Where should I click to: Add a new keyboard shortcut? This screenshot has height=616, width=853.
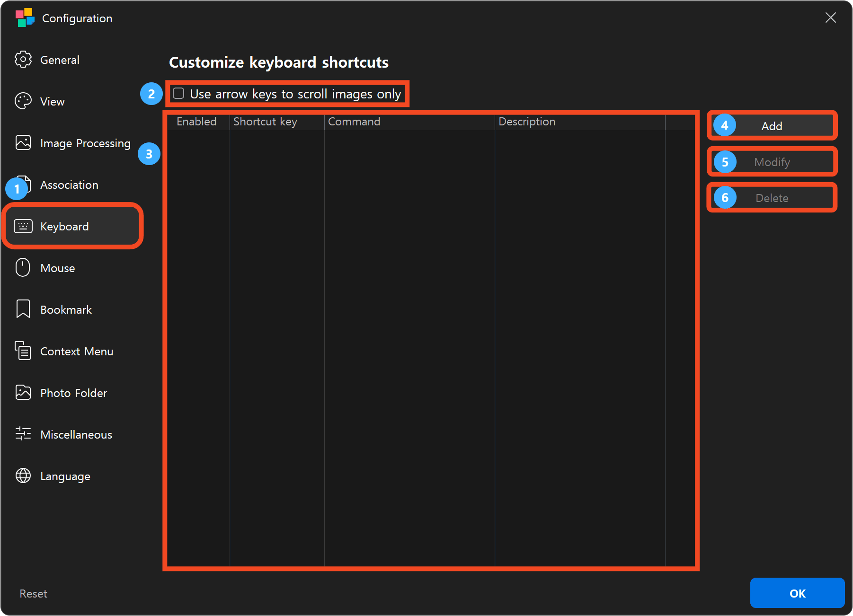click(772, 126)
